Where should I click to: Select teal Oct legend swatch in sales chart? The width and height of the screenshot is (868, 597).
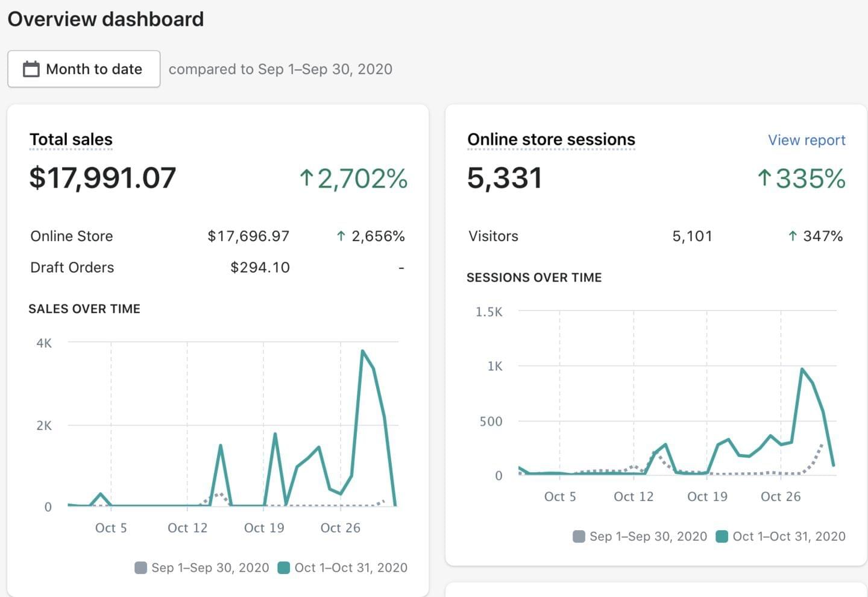point(284,567)
